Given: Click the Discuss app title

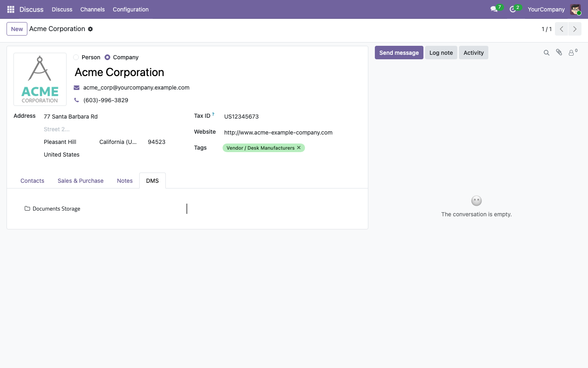Looking at the screenshot, I should tap(31, 9).
